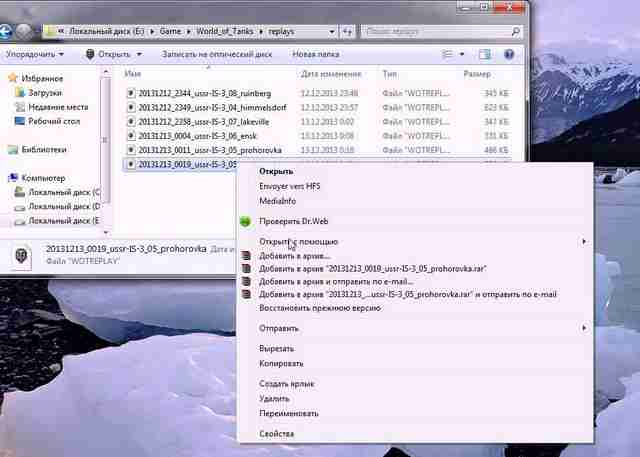Viewport: 640px width, 457px height.
Task: Sort by Тип column header
Action: pyautogui.click(x=390, y=74)
